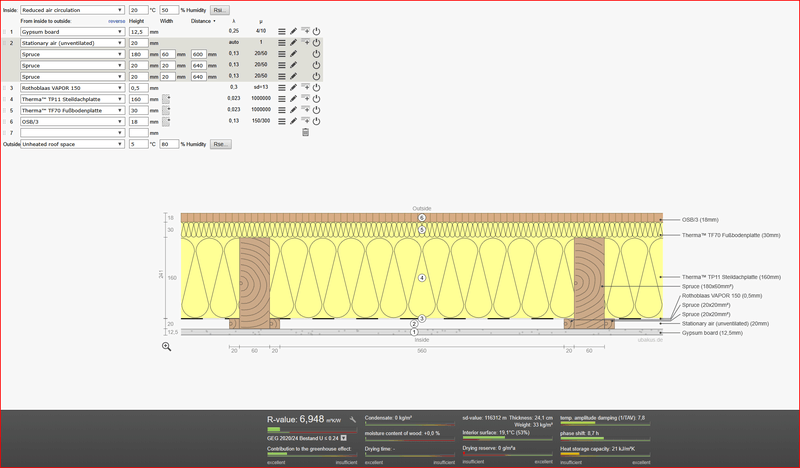The width and height of the screenshot is (800, 468).
Task: Click the Inside temperature input field showing 20
Action: tap(138, 9)
